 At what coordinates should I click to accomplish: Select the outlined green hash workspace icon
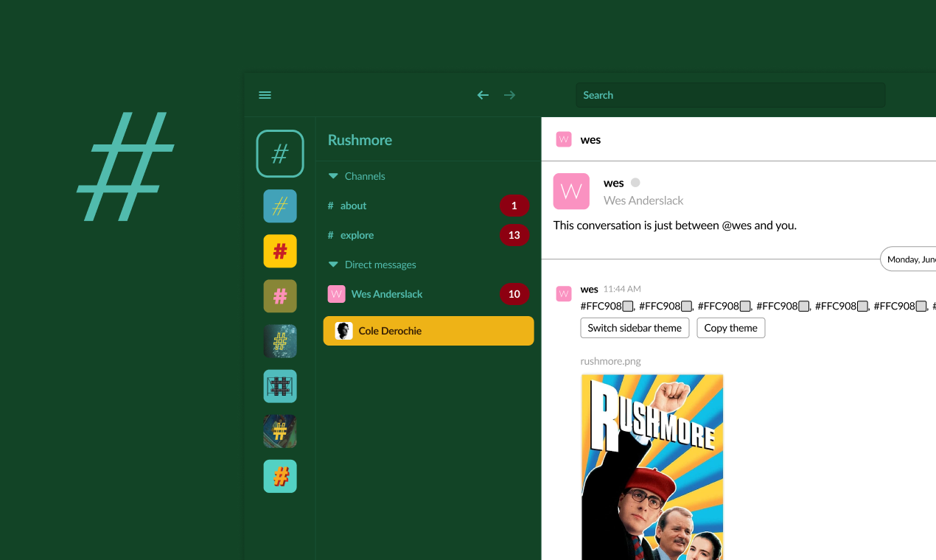[x=280, y=153]
